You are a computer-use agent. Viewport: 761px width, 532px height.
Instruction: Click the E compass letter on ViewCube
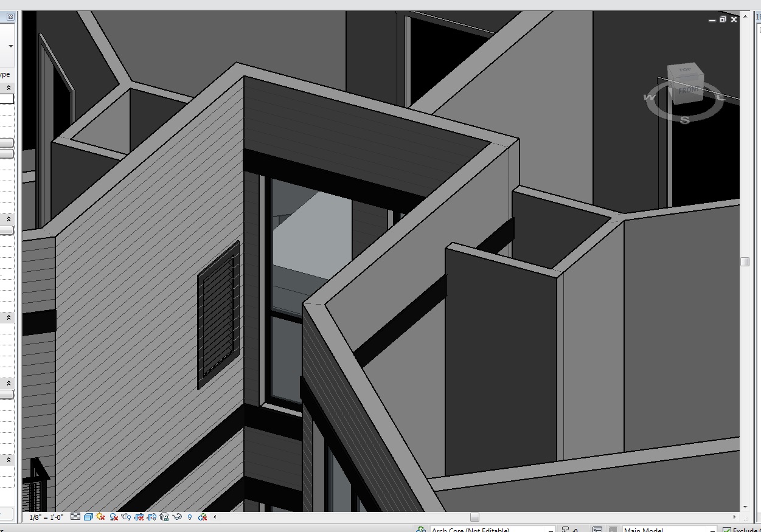tap(720, 97)
